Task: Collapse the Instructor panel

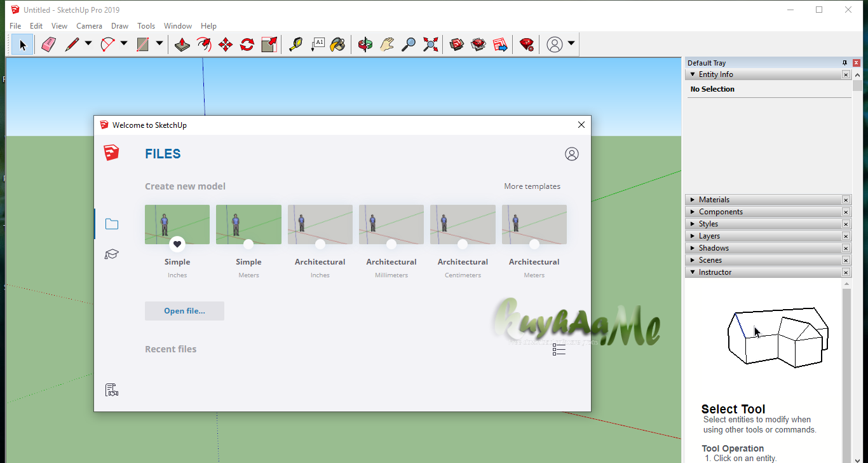Action: (691, 272)
